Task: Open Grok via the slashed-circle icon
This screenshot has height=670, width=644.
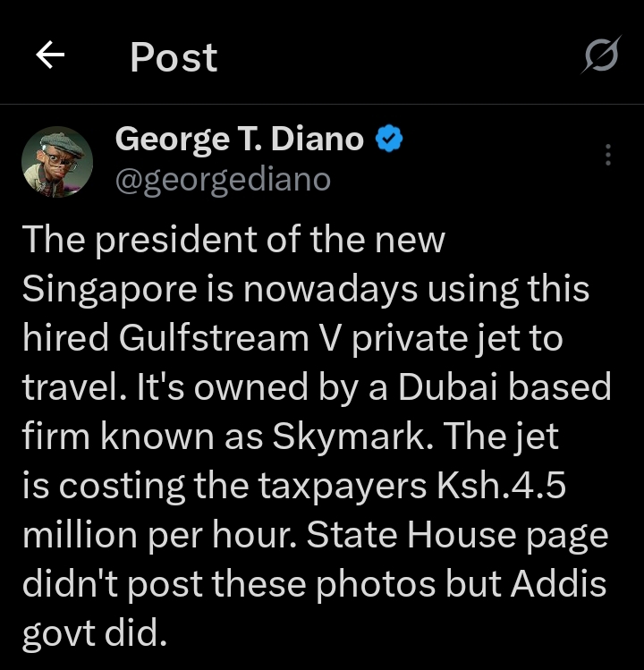Action: [600, 57]
